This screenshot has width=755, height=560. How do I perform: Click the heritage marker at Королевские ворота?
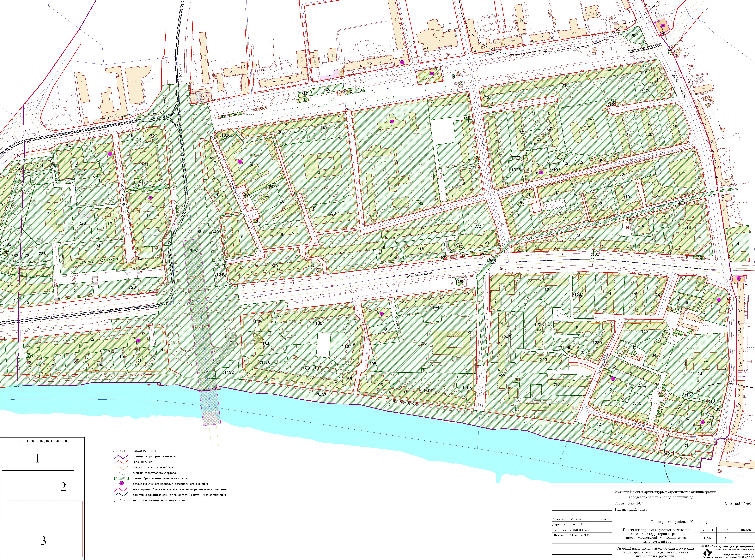[663, 25]
